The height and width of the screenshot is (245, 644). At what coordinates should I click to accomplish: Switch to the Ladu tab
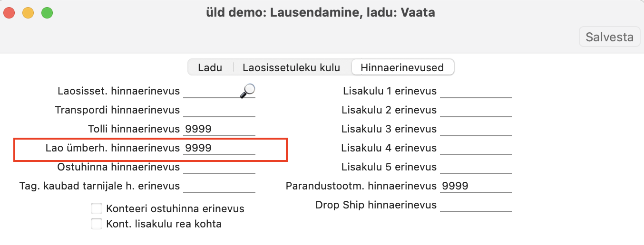coord(210,67)
